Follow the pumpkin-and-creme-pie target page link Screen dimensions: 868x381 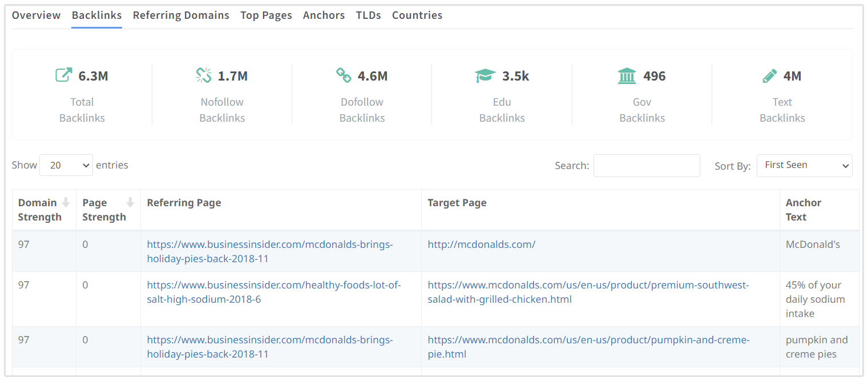click(588, 340)
